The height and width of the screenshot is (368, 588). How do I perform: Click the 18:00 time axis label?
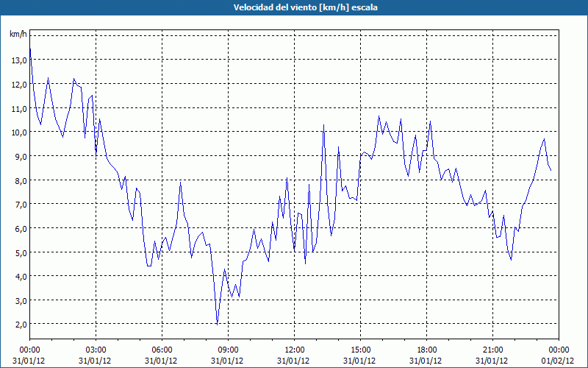427,350
